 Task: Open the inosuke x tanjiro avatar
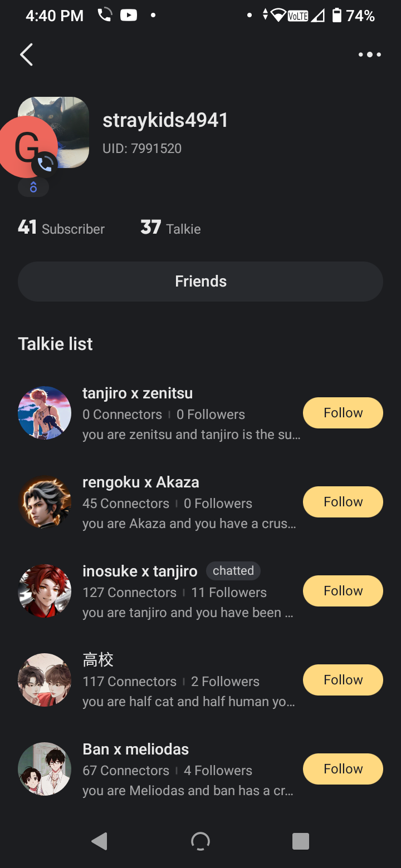click(45, 591)
